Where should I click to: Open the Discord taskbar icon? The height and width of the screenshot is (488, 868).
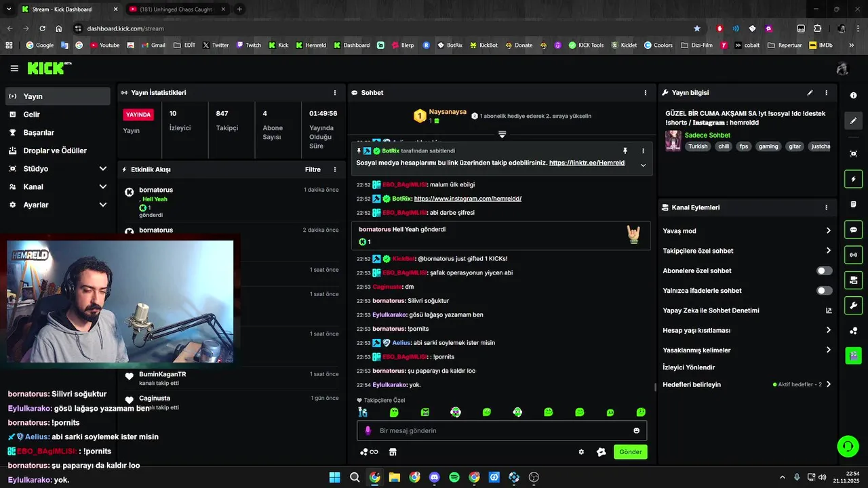[434, 477]
